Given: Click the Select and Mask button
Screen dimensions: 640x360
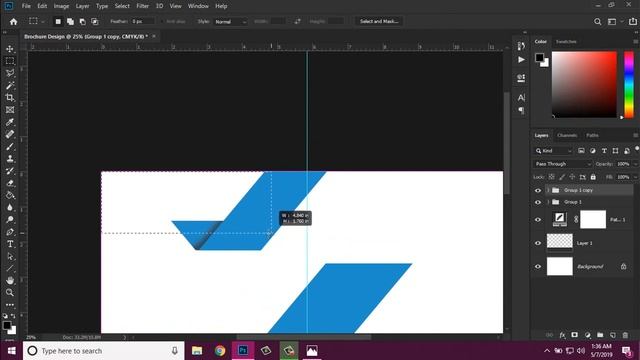Looking at the screenshot, I should 379,21.
